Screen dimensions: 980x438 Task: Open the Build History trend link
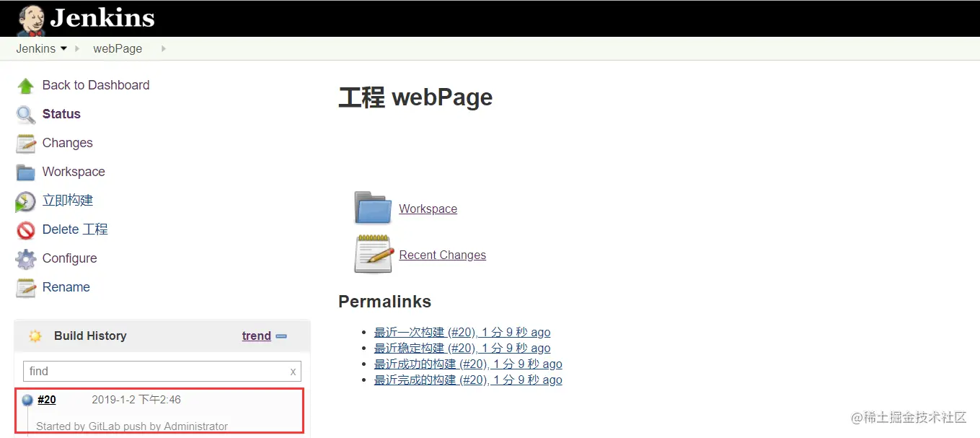pos(257,336)
